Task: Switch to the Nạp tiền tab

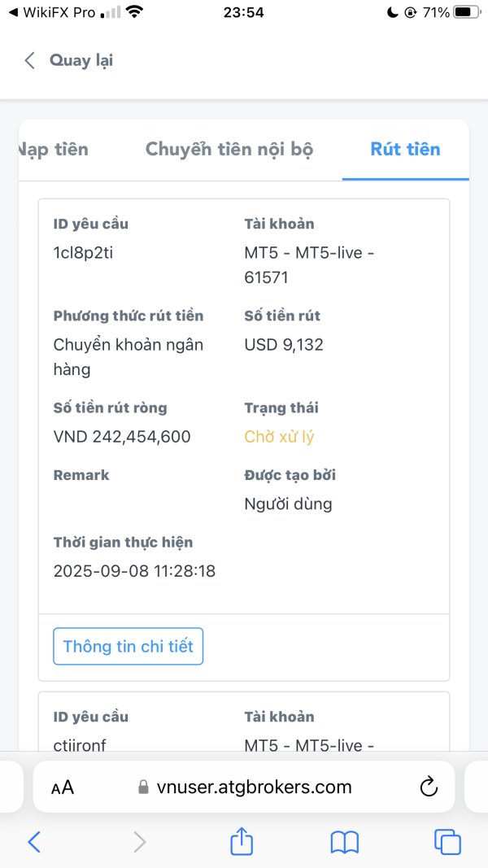Action: (x=53, y=150)
